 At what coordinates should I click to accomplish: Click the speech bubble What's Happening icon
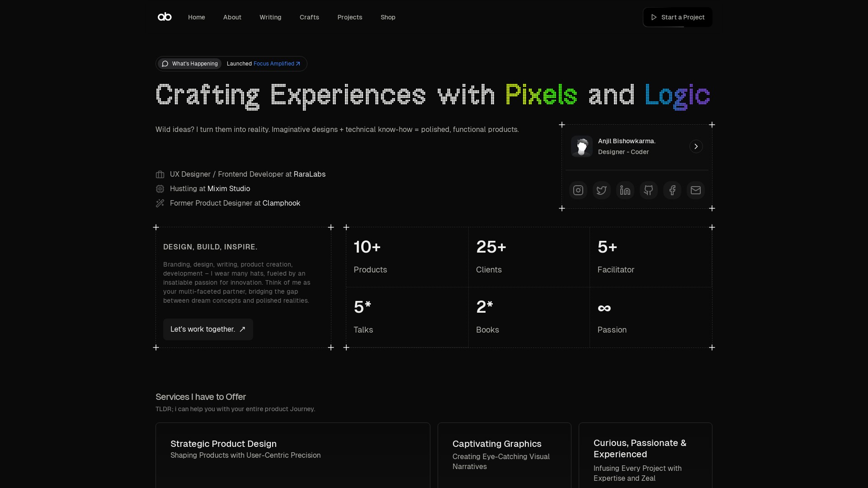click(x=165, y=64)
